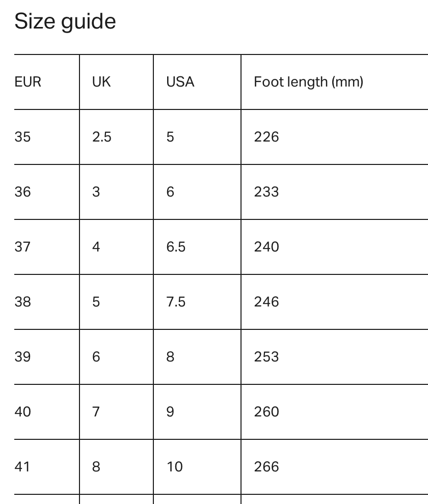Click foot length 240 value
The image size is (428, 504).
coord(266,247)
